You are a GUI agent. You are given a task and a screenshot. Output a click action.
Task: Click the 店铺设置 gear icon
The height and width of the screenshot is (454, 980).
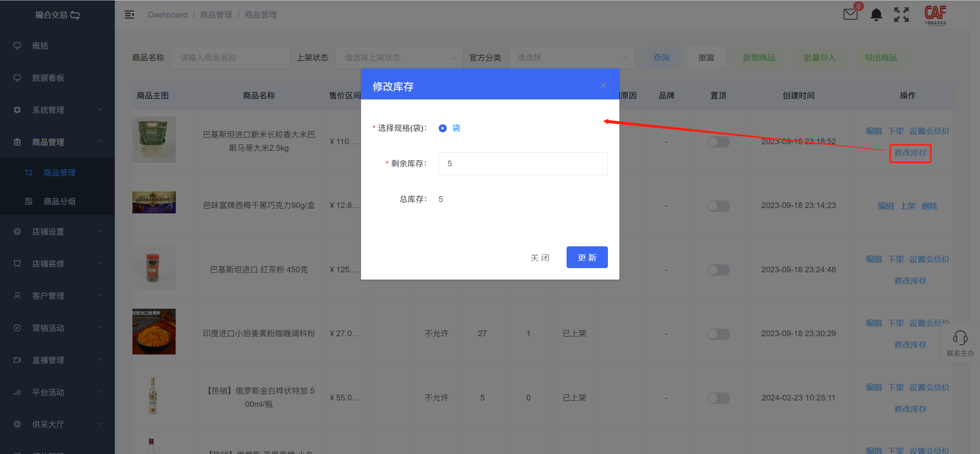tap(17, 231)
